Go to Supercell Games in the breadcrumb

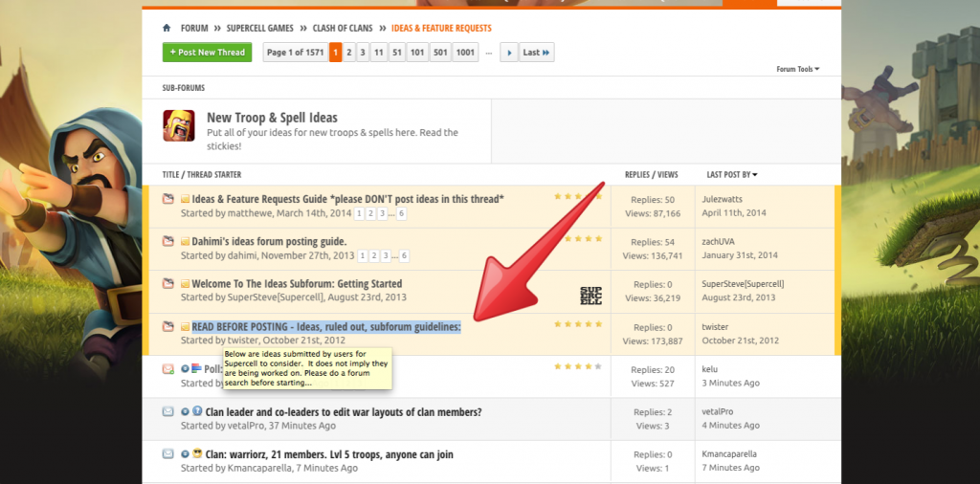259,29
